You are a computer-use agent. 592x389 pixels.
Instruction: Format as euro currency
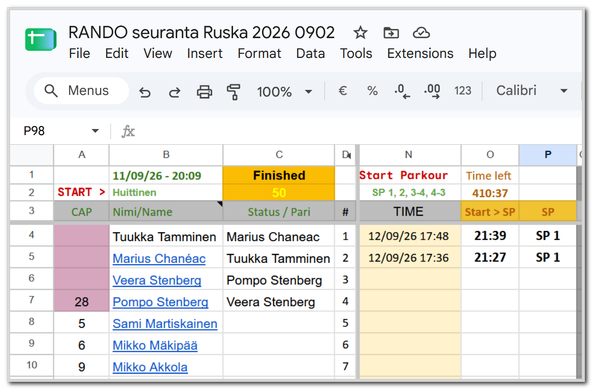click(x=342, y=91)
